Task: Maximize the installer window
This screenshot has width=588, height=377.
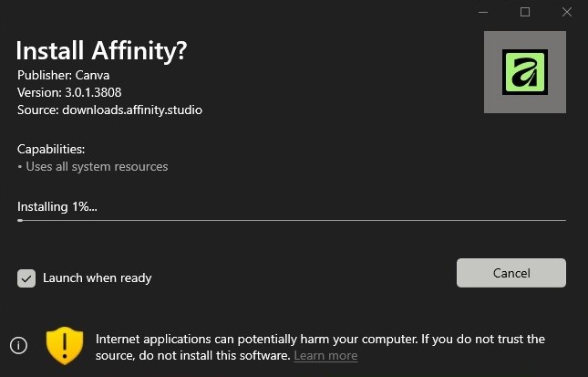Action: [x=525, y=12]
